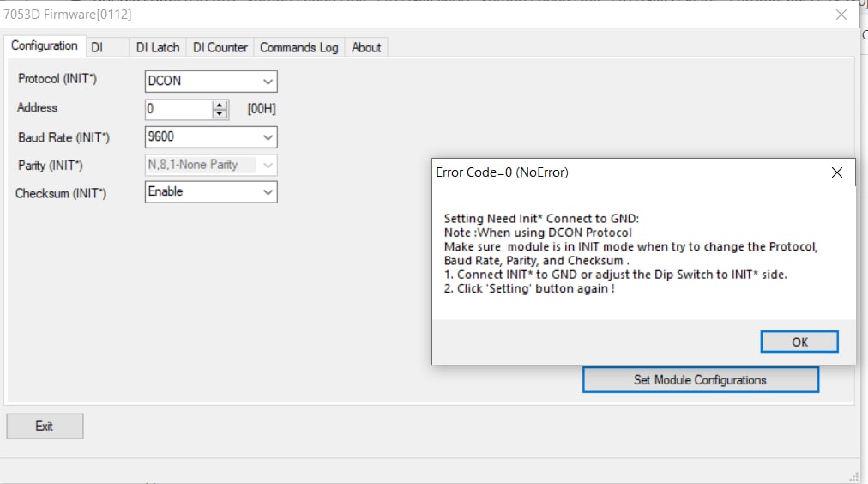Screen dimensions: 868x484
Task: Click Set Module Configurations button
Action: click(700, 380)
